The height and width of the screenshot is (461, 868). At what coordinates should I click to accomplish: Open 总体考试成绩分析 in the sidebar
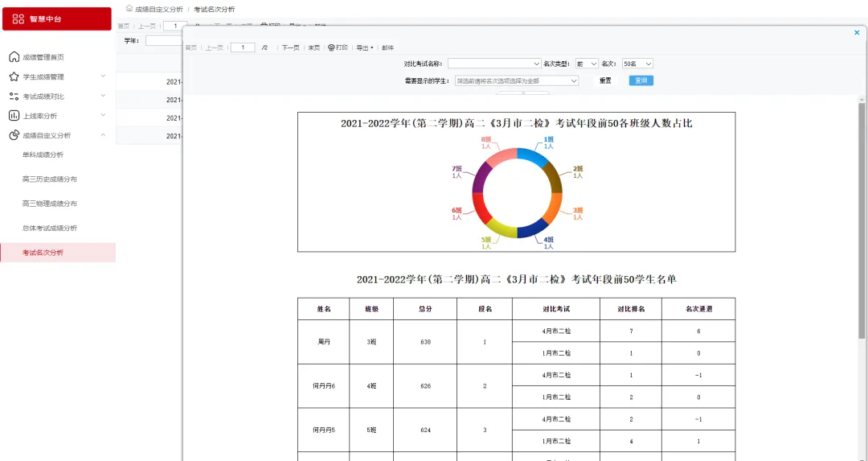[50, 228]
